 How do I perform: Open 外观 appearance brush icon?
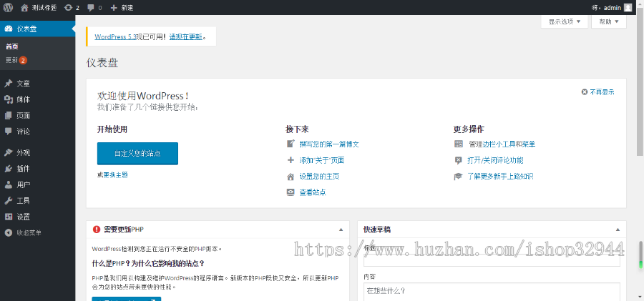8,153
